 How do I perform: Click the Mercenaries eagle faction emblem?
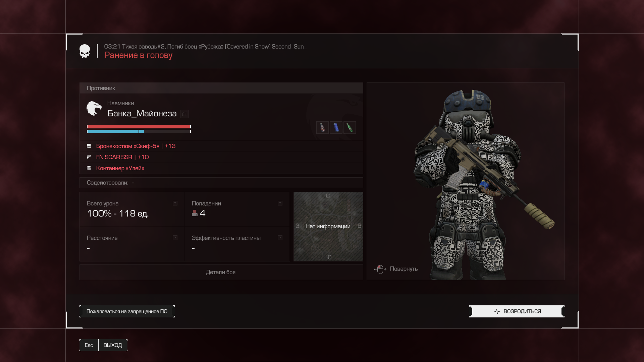click(94, 109)
